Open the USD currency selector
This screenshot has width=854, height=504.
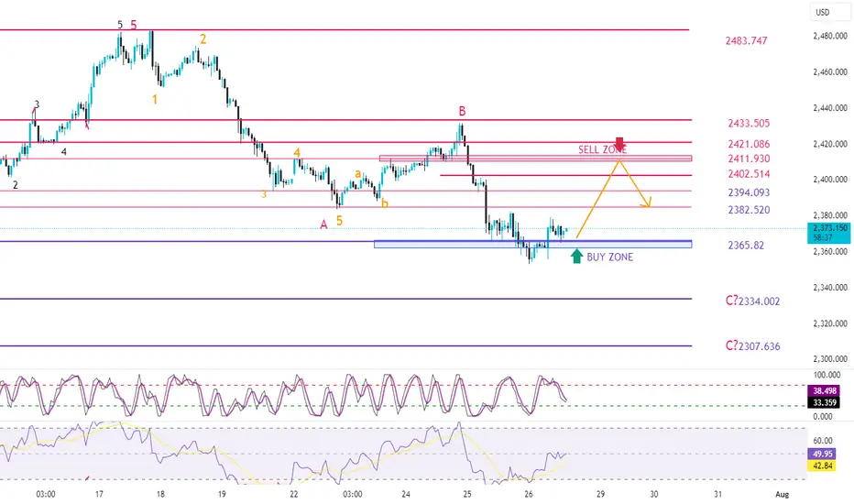point(831,12)
